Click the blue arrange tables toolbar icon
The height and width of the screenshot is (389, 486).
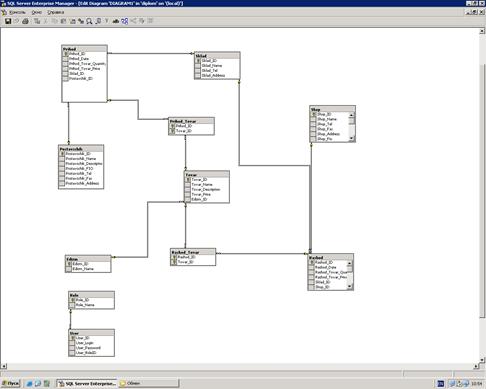(x=125, y=21)
